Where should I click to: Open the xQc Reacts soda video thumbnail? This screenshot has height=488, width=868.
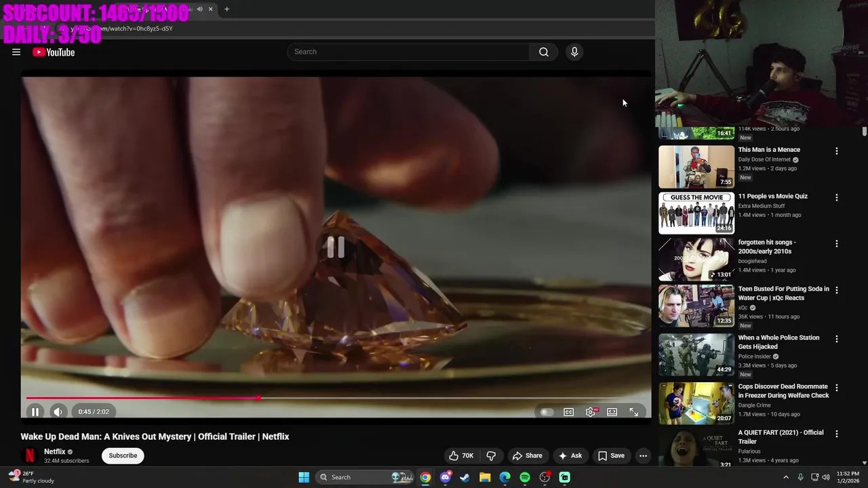coord(696,306)
